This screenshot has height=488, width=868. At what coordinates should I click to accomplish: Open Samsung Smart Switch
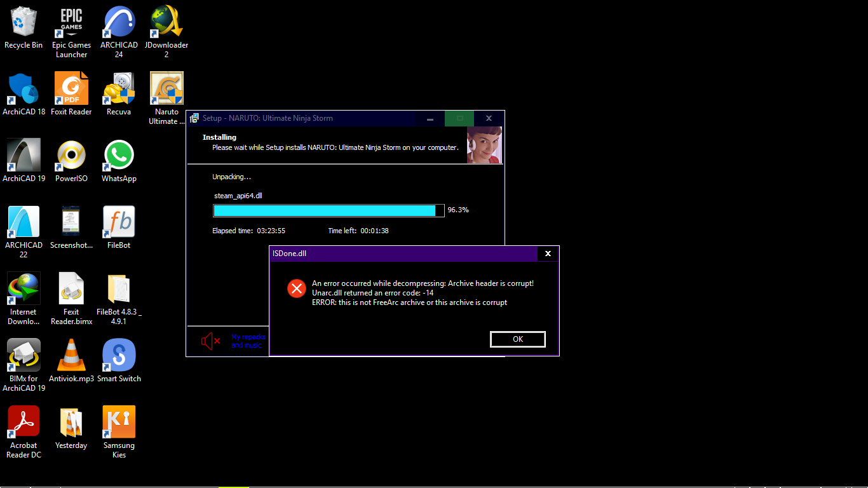pyautogui.click(x=119, y=354)
